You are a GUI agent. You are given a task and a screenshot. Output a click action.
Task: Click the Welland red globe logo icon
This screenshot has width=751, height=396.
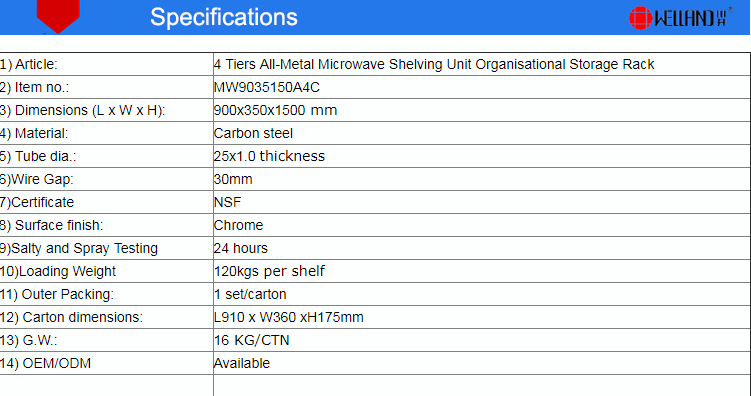tap(640, 18)
